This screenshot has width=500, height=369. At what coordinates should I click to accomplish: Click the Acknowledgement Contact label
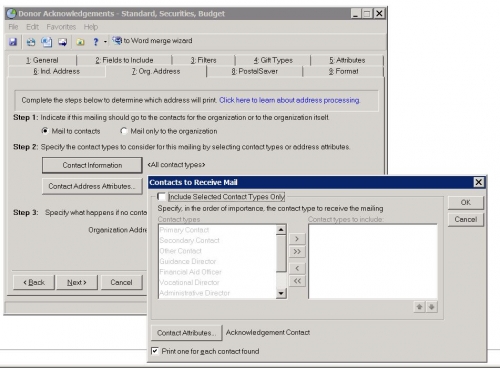(x=268, y=332)
